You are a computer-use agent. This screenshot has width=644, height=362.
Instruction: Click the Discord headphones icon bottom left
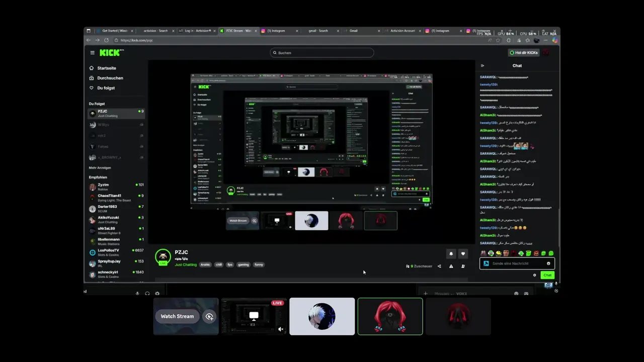click(x=147, y=293)
